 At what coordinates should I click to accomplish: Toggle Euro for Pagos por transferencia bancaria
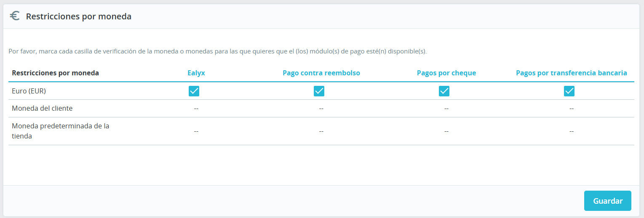(x=569, y=91)
